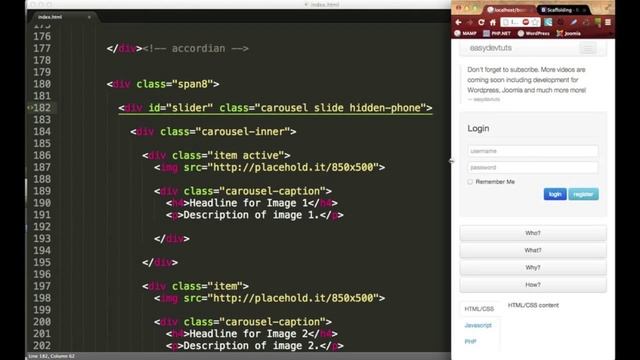Click "carousel-caption" on line 200
This screenshot has width=640, height=360.
click(273, 322)
